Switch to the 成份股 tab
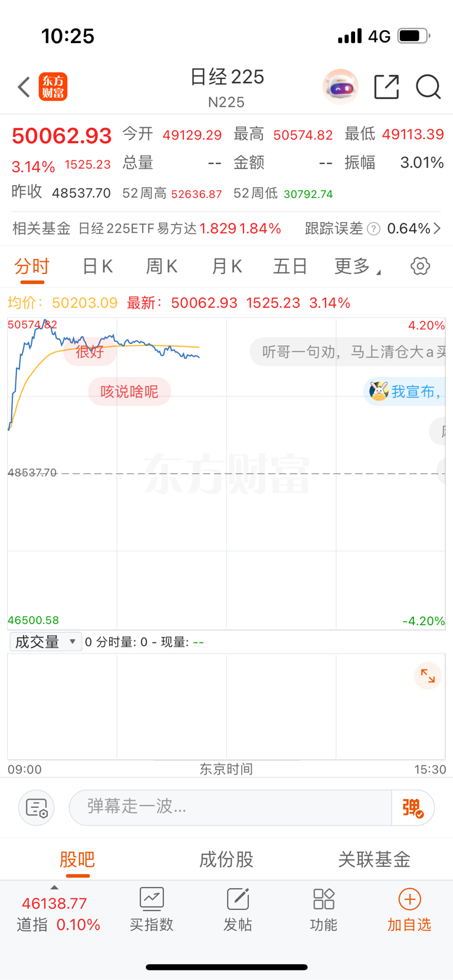Screen dimensions: 453x980 [226, 859]
